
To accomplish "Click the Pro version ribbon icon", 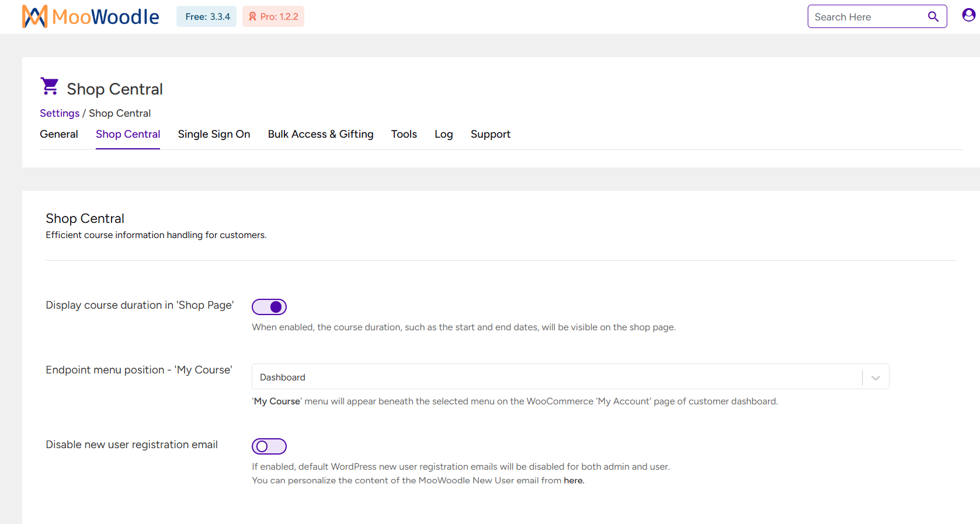I will [x=252, y=17].
